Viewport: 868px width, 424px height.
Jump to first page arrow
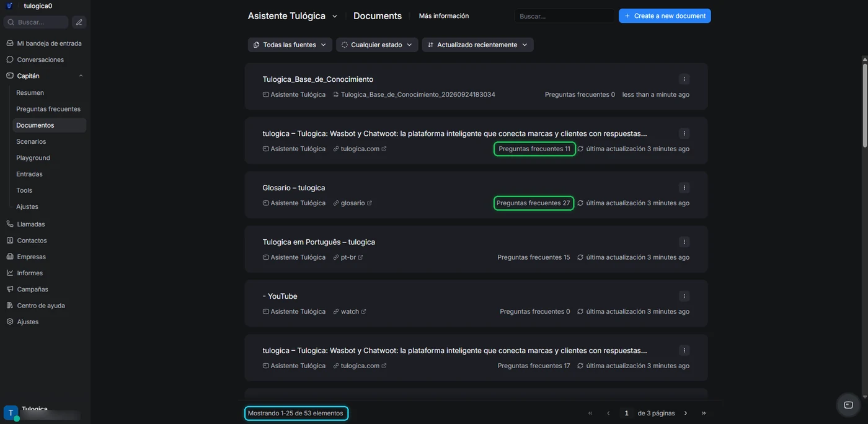tap(590, 413)
